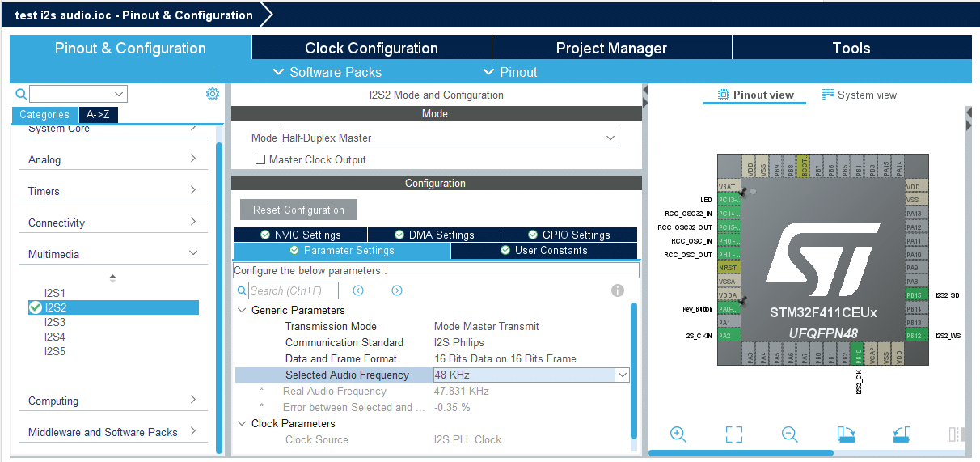
Task: Collapse the Clock Parameters section
Action: (x=243, y=423)
